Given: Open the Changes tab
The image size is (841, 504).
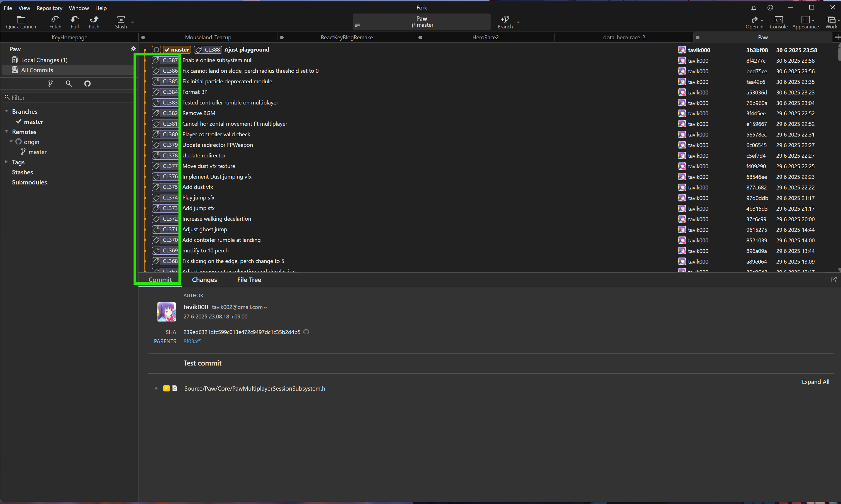Looking at the screenshot, I should (x=204, y=280).
